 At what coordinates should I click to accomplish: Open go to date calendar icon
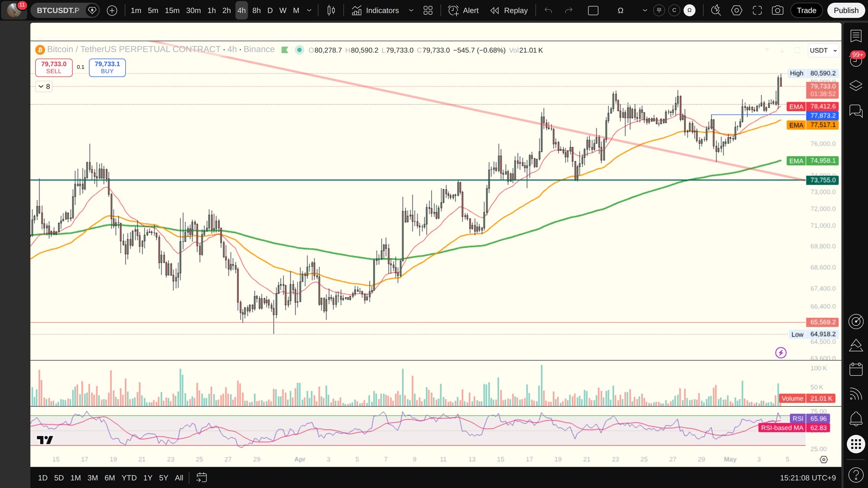[x=201, y=478]
